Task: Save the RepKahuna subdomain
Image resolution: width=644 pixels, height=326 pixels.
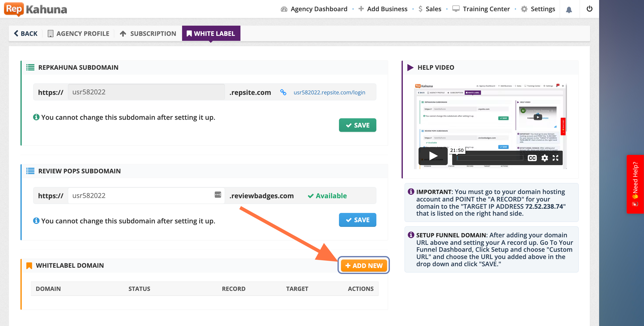Action: pos(357,125)
